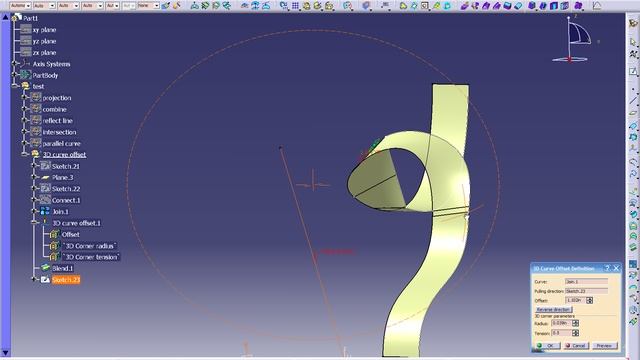Viewport: 640px width, 360px height.
Task: Select zx plane in the specification tree
Action: point(44,53)
